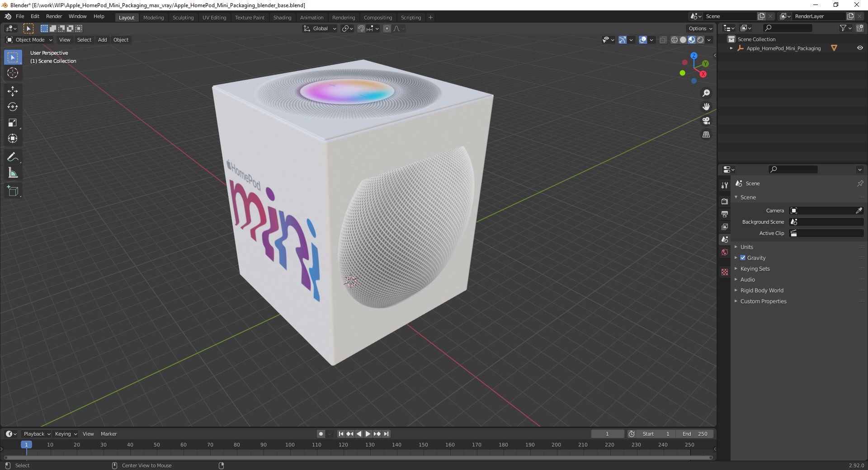This screenshot has width=868, height=470.
Task: Open the View Layer properties tab
Action: [725, 226]
